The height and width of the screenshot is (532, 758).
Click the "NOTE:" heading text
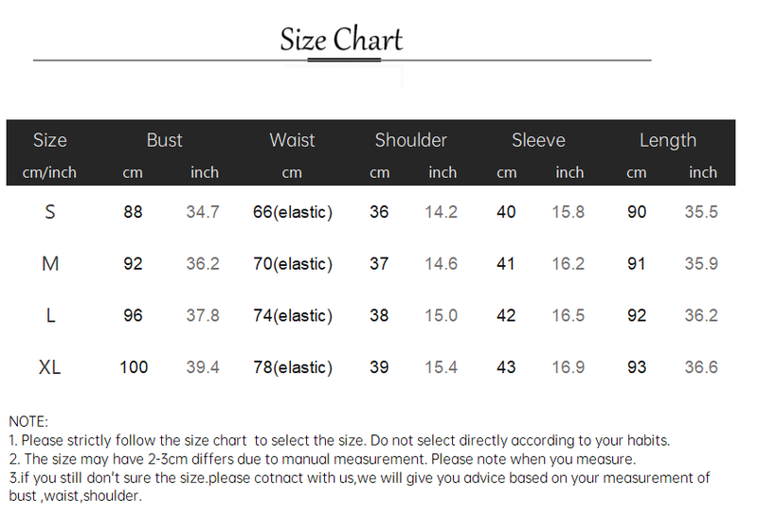[x=28, y=421]
